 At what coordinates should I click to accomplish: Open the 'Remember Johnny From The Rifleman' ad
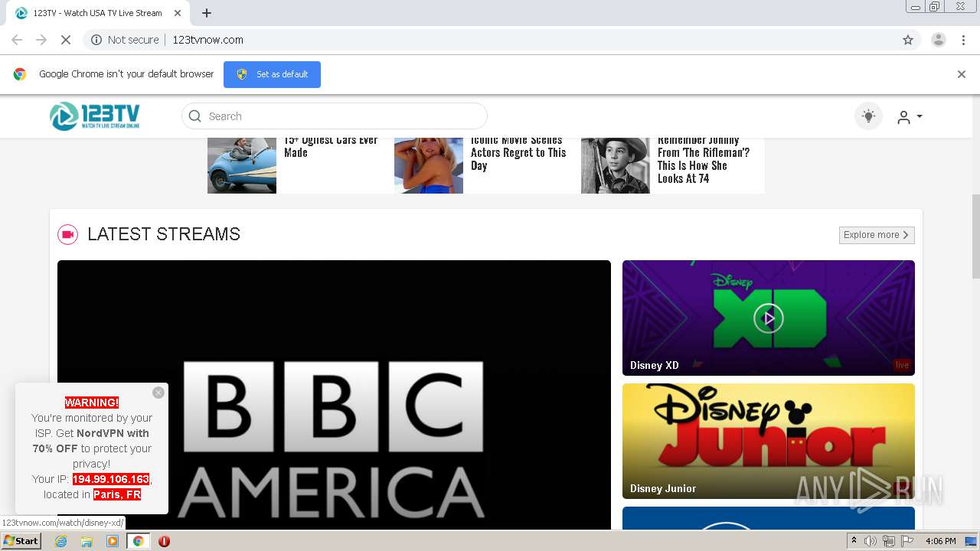(703, 159)
